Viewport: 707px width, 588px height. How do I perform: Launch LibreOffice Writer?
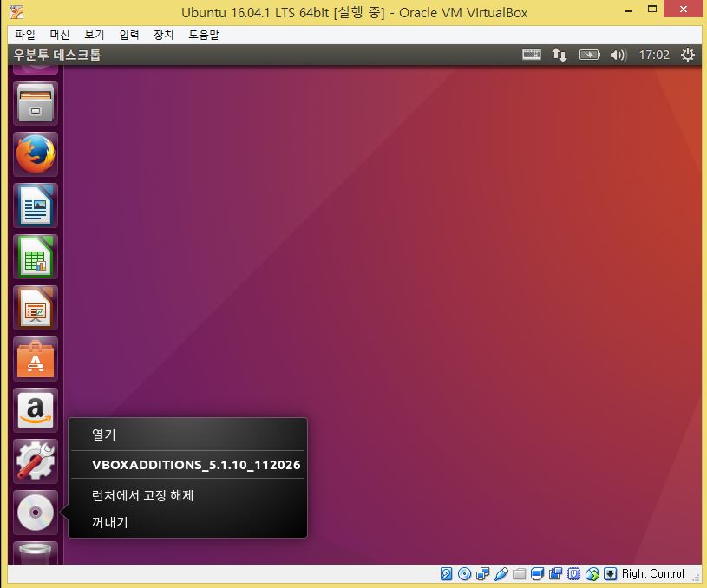click(36, 206)
